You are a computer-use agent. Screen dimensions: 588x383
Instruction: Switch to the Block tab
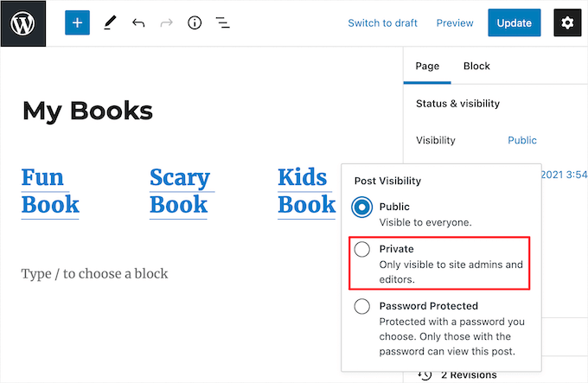(476, 66)
